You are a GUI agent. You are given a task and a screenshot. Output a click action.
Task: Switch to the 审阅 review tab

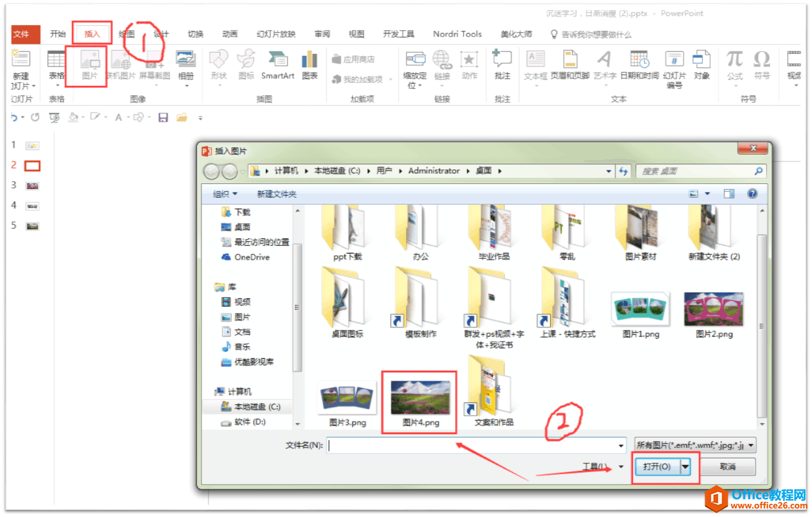(x=322, y=34)
